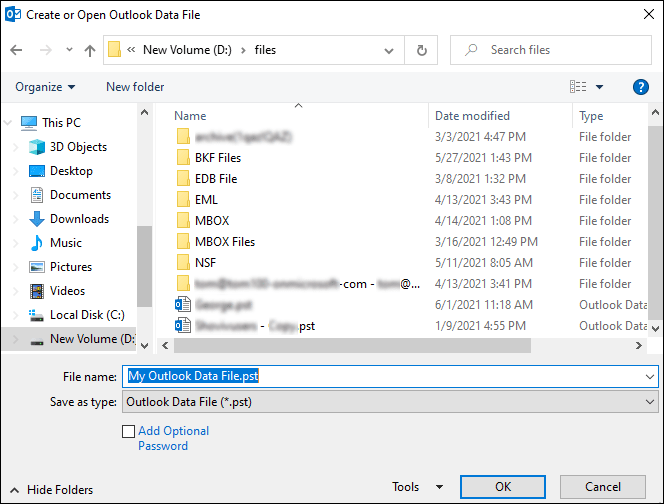This screenshot has width=664, height=504.
Task: Select the blurred folder dated 3/3/2021
Action: point(243,137)
